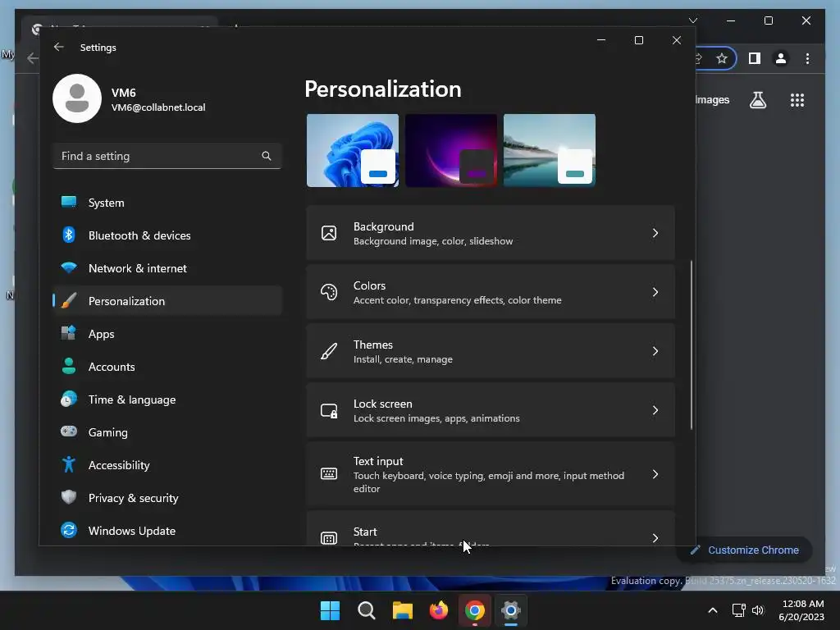Open File Explorer from taskbar
The height and width of the screenshot is (630, 840).
coord(402,610)
